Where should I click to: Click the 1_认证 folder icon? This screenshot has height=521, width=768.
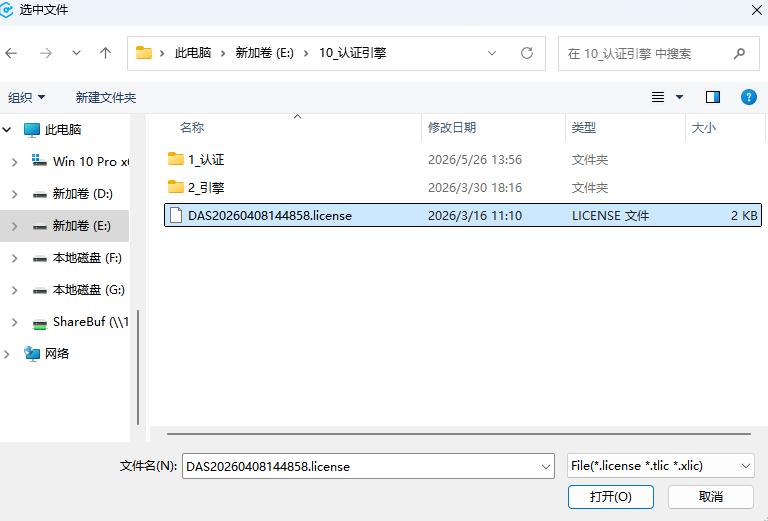coord(175,159)
